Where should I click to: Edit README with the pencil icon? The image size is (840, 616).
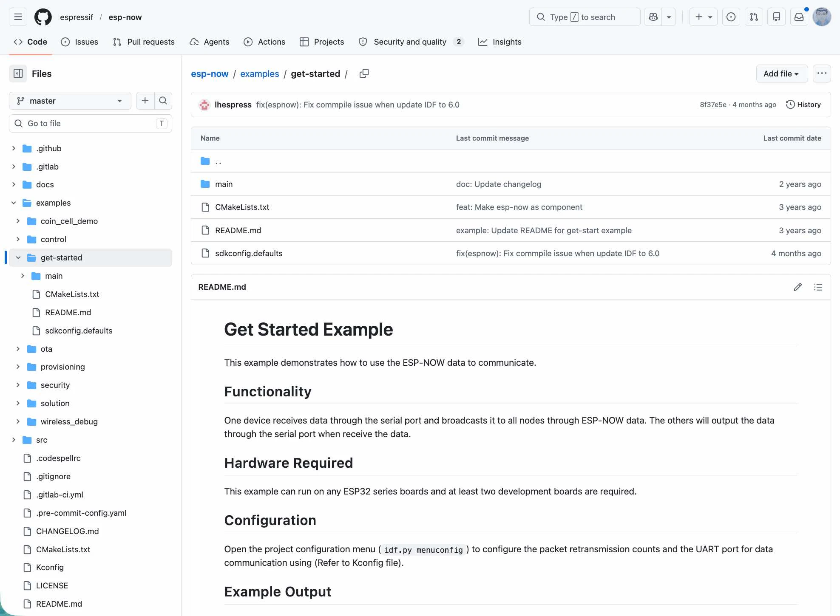click(797, 287)
